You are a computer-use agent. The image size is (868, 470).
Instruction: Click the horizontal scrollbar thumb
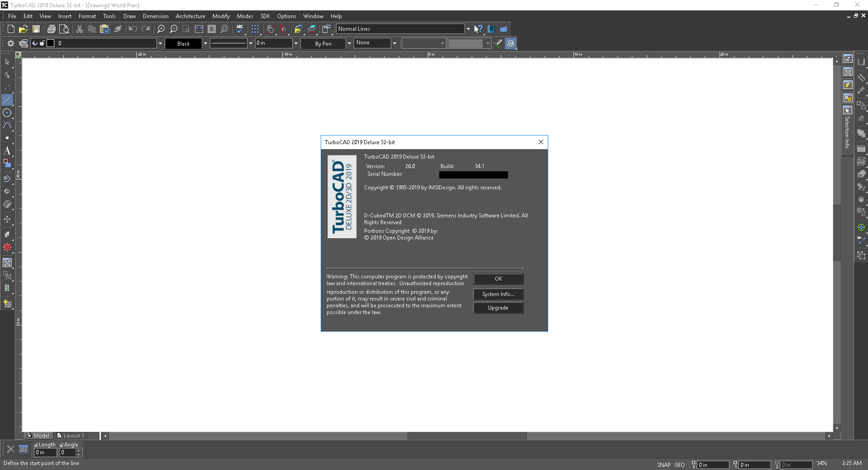point(467,436)
